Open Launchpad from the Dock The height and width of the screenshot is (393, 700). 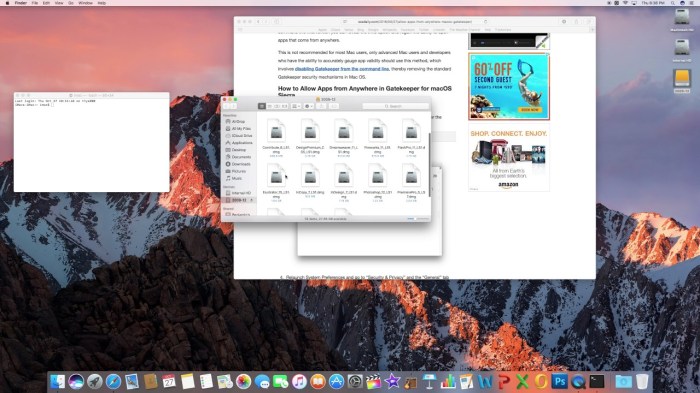pos(95,381)
